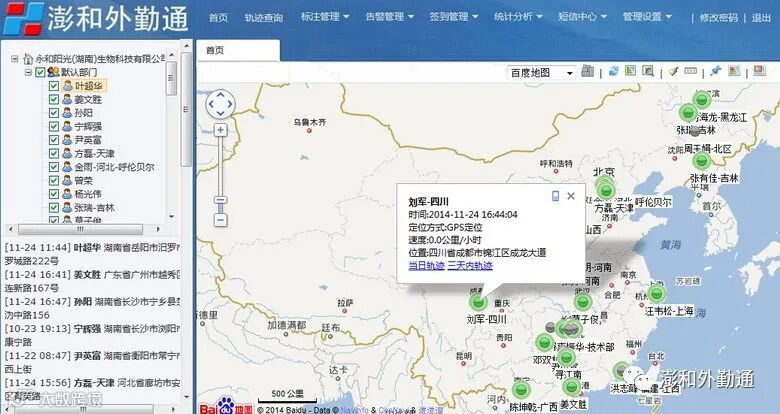
Task: Click the house icon of company node
Action: 28,59
